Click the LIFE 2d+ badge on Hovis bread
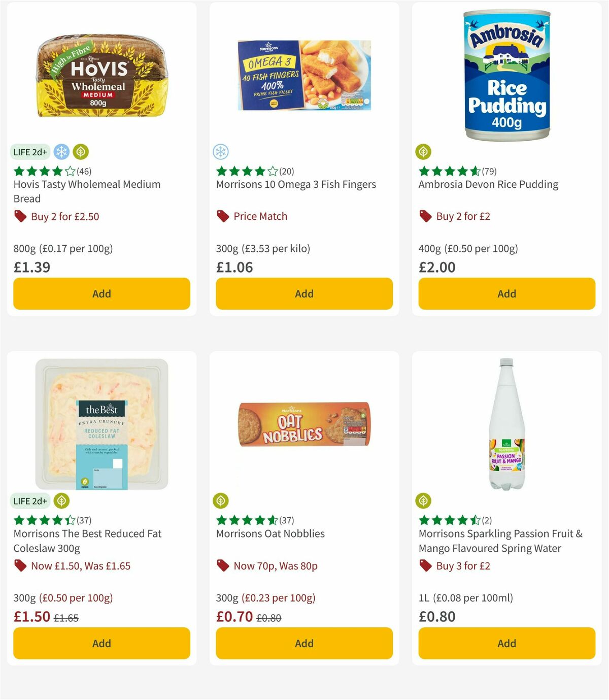Viewport: 609px width, 700px height. 30,151
